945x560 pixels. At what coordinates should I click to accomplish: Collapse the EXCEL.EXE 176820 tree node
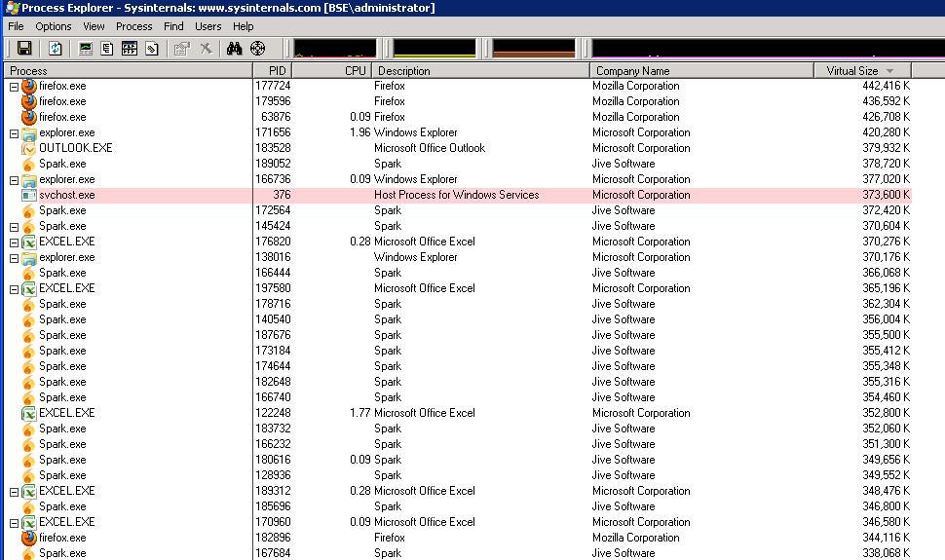point(14,243)
